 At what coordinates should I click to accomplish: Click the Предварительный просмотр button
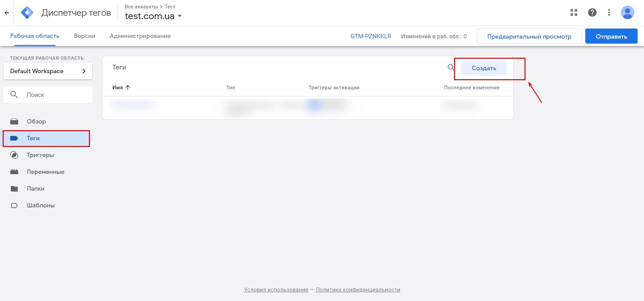(529, 37)
